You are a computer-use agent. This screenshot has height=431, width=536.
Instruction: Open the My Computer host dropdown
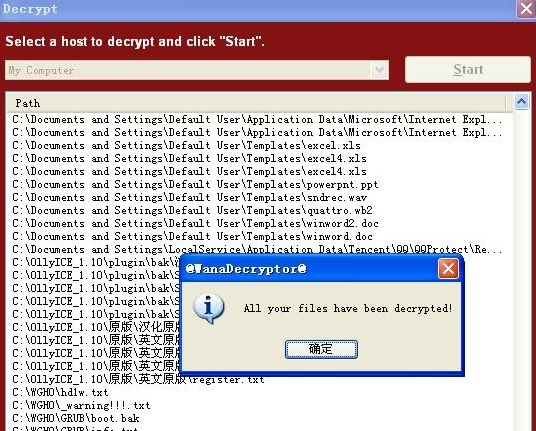(x=197, y=70)
